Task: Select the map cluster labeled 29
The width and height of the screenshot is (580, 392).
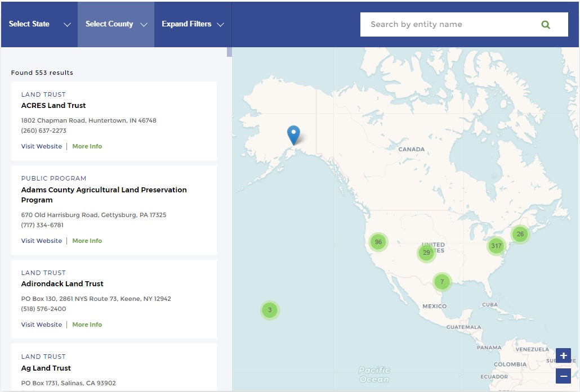Action: pos(426,253)
